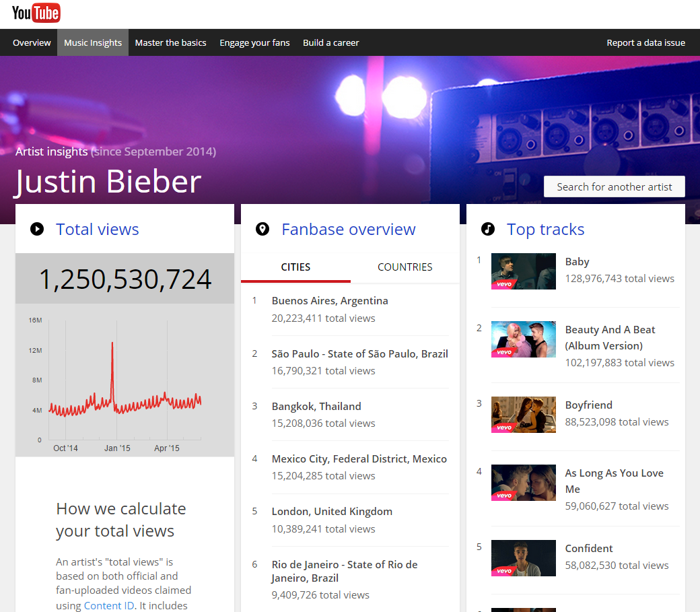Go to the Overview menu item
700x612 pixels.
tap(32, 42)
